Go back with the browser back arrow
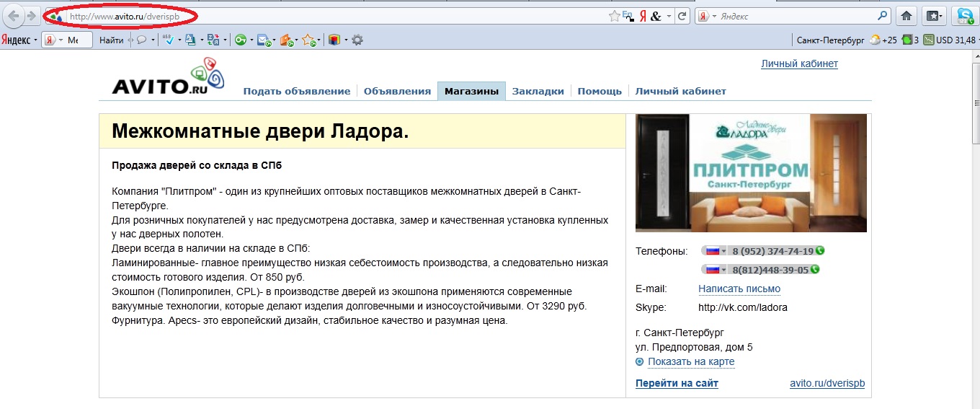 tap(13, 16)
